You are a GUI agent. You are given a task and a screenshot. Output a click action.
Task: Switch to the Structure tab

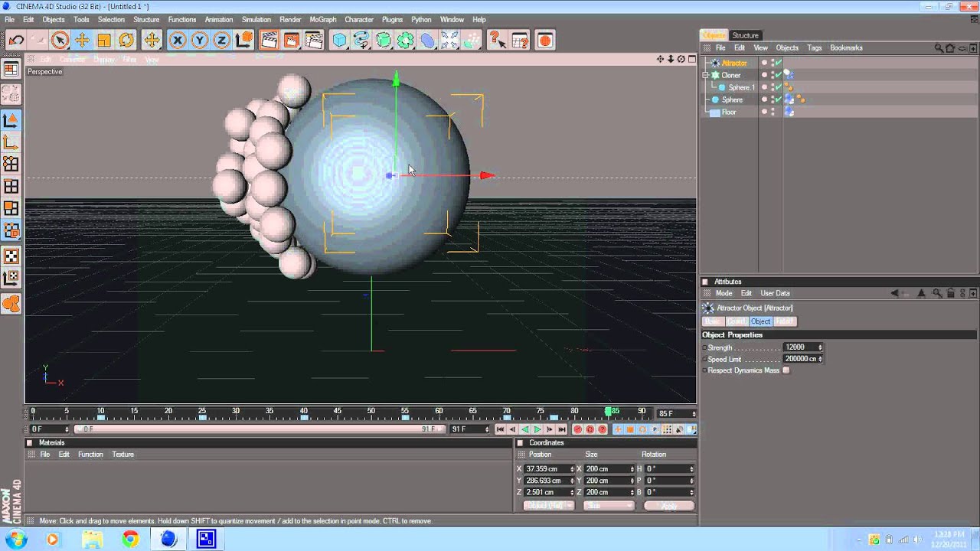(x=745, y=35)
